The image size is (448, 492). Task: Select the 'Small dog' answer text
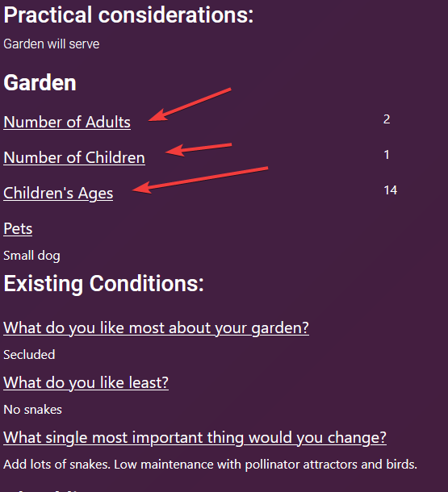(x=31, y=256)
